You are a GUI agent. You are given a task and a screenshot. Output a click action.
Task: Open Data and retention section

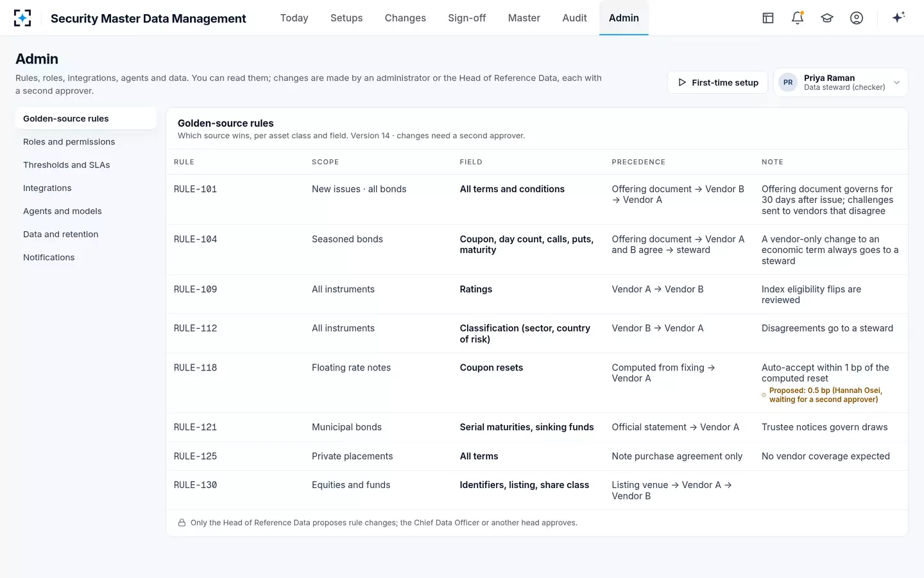tap(86, 234)
